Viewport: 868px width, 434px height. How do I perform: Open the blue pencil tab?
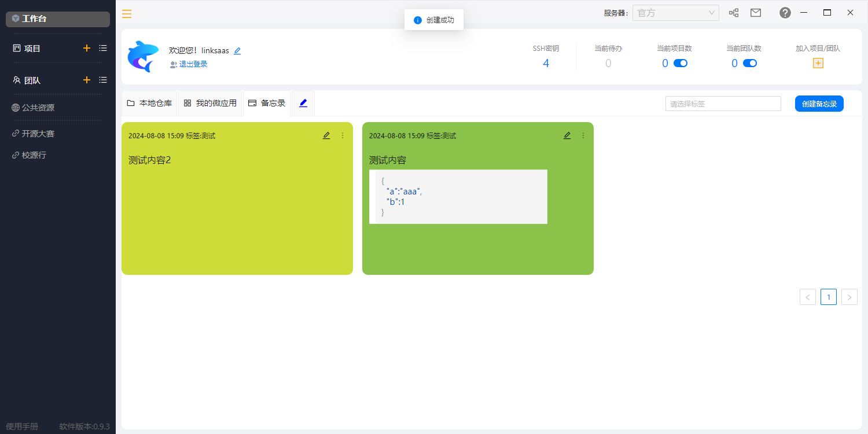303,103
